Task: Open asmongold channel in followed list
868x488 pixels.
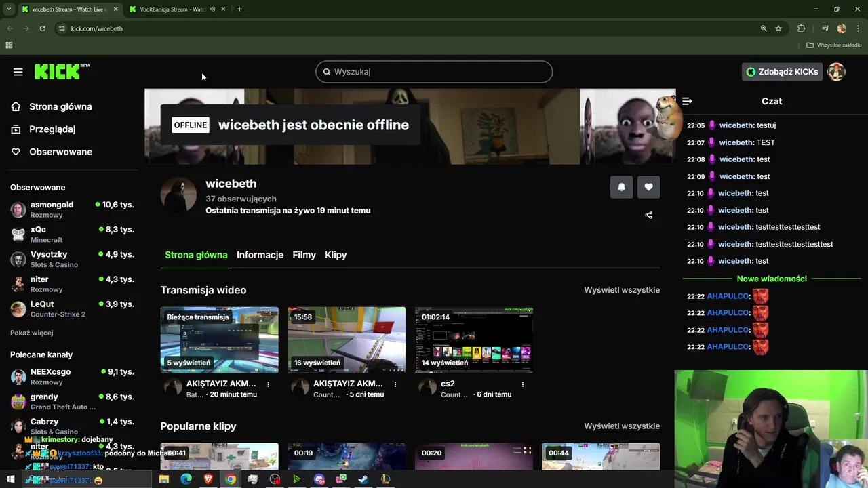Action: click(72, 209)
